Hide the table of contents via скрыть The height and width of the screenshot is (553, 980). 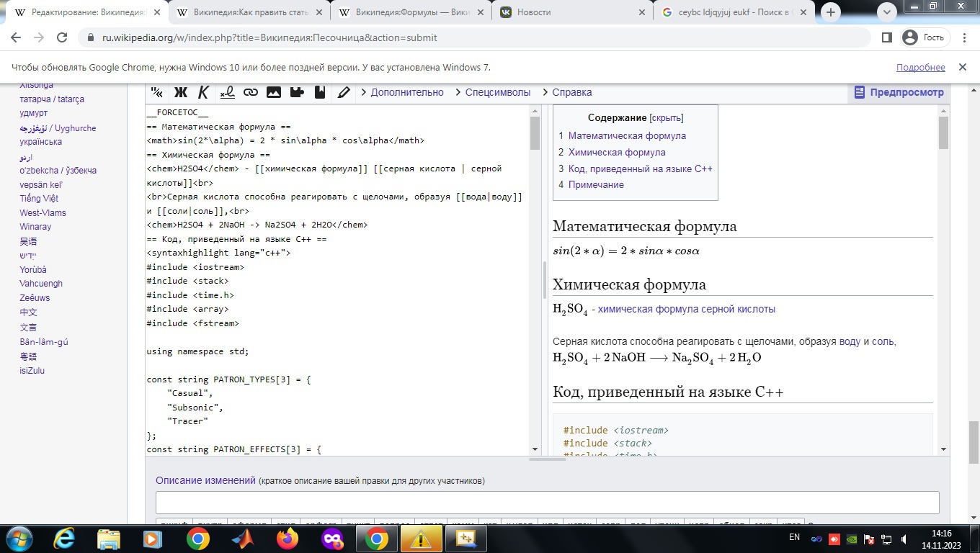[x=667, y=117]
